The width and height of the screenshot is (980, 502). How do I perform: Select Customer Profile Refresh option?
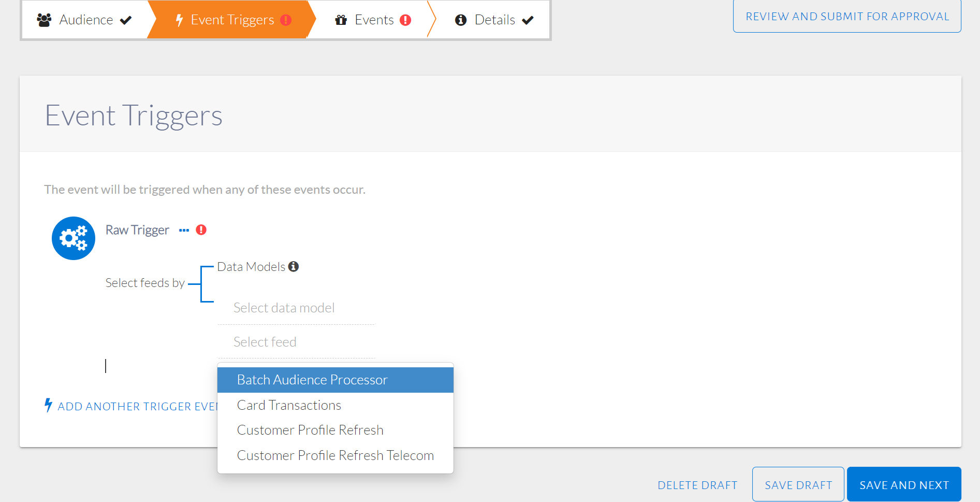click(x=310, y=430)
